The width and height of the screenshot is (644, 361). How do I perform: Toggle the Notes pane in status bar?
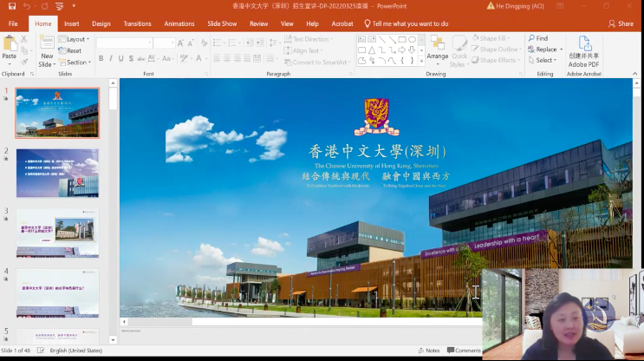pos(429,351)
